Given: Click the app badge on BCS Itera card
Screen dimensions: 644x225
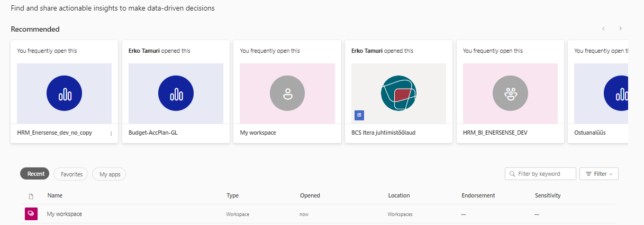Looking at the screenshot, I should click(x=359, y=115).
